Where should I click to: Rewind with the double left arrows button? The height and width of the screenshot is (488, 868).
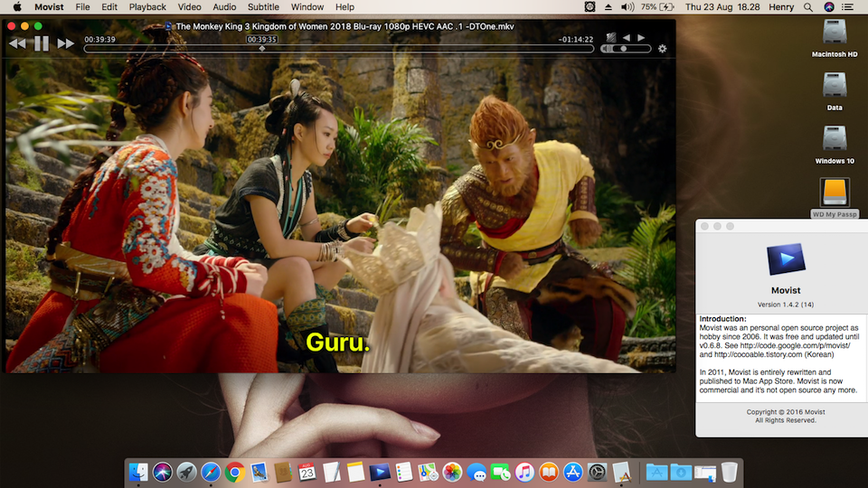coord(17,43)
